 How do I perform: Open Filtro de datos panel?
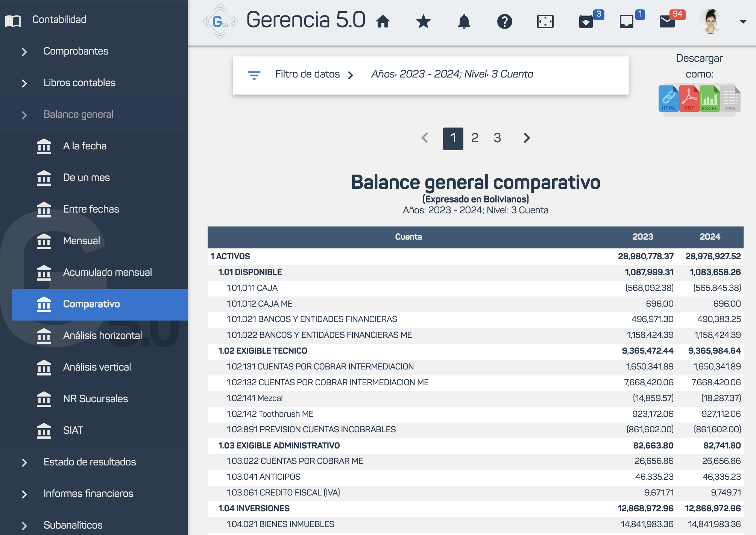(x=307, y=74)
